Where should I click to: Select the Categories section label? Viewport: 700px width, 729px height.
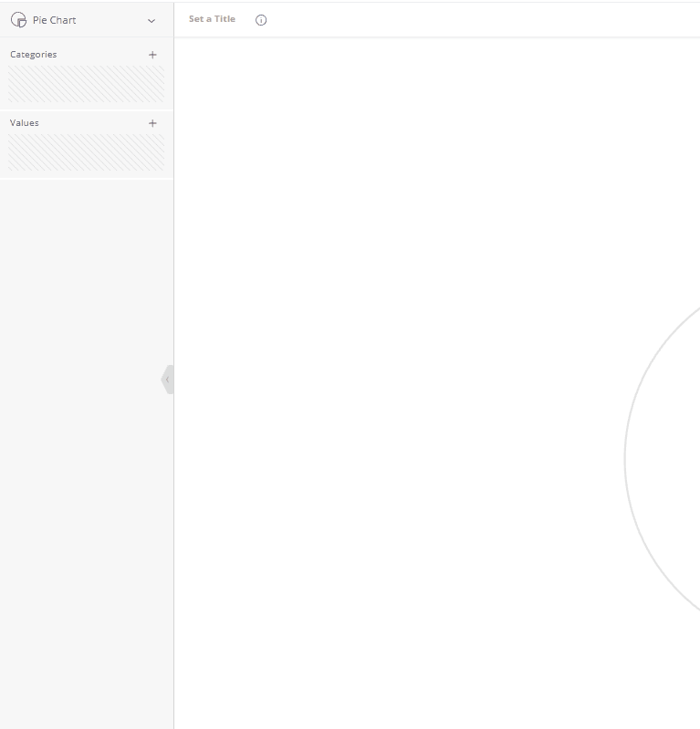point(34,55)
